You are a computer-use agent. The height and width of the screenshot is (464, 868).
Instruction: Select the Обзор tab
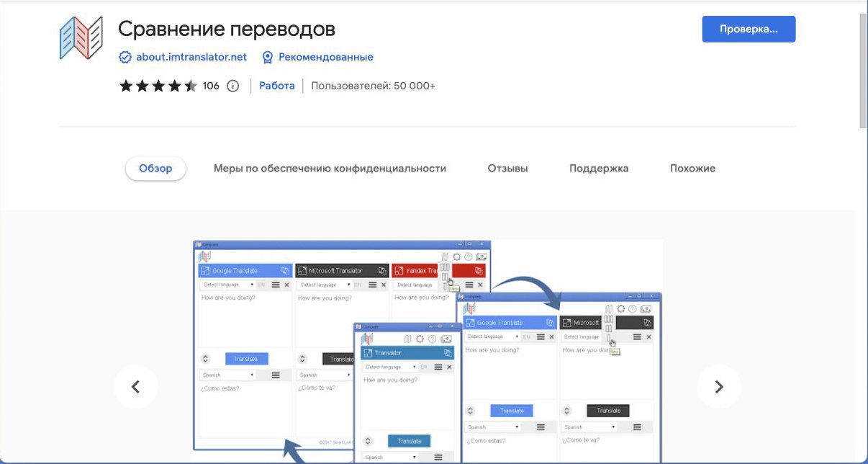[x=155, y=168]
